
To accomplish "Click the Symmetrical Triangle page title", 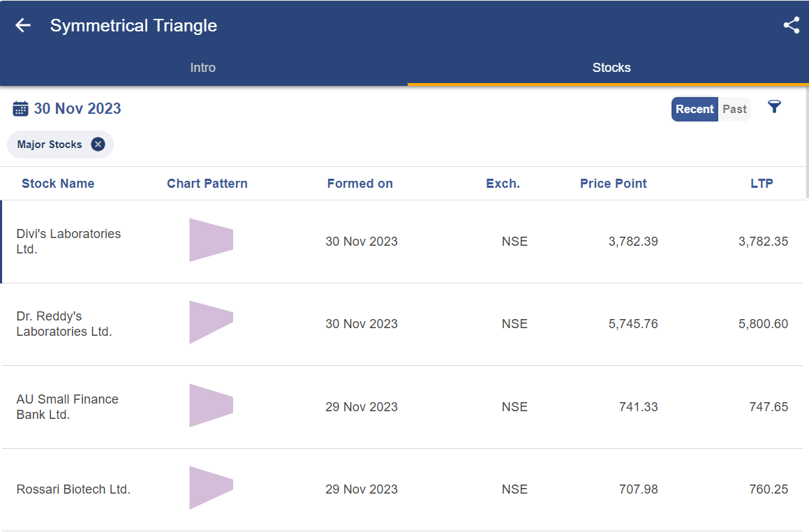I will (133, 26).
